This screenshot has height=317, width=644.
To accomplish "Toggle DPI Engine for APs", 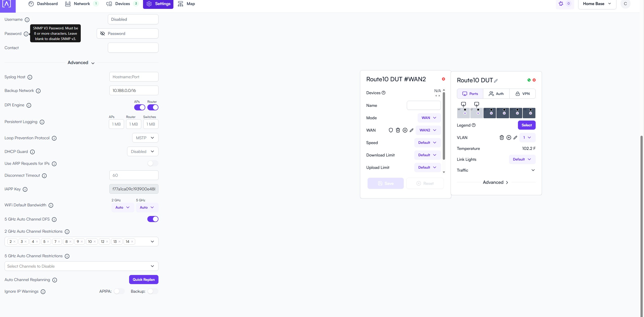I will [139, 107].
